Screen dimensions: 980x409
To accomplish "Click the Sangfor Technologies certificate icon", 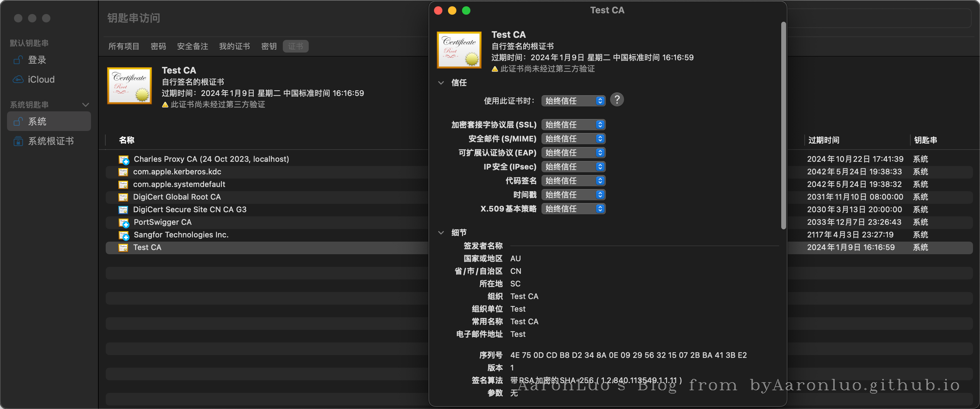I will click(123, 235).
